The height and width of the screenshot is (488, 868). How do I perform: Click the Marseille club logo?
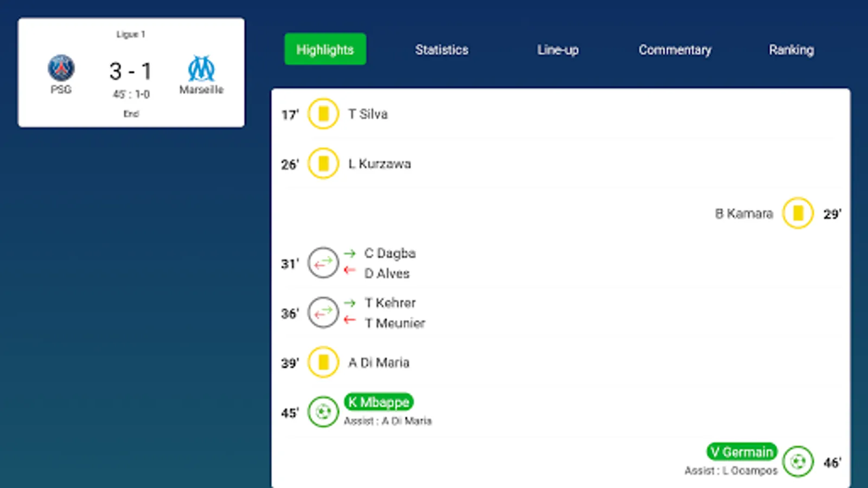(x=201, y=68)
